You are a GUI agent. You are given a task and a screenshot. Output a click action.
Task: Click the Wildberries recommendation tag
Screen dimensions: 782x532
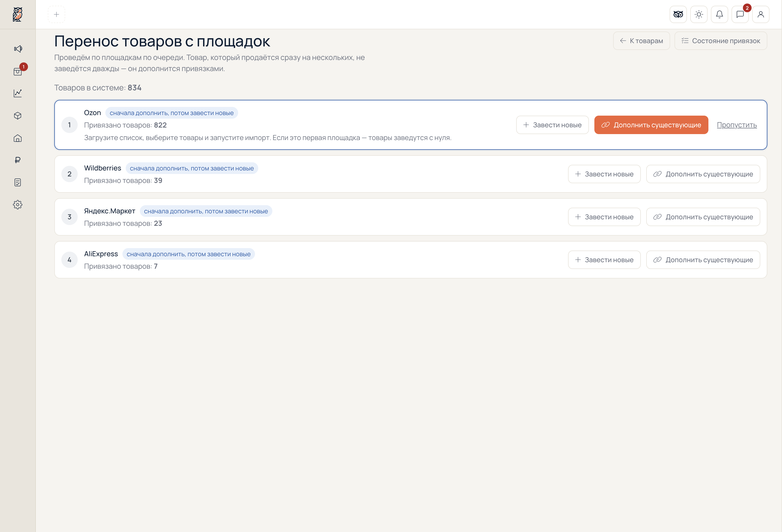click(x=192, y=168)
